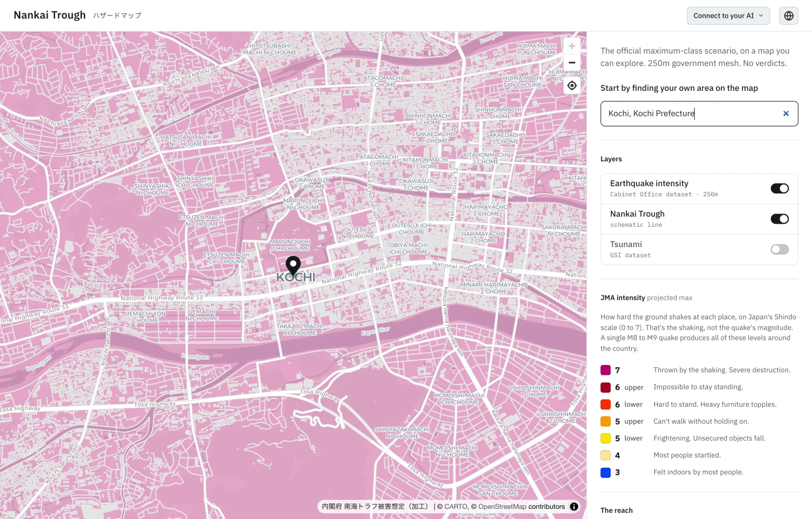This screenshot has width=812, height=519.
Task: Locate my current position on map
Action: click(x=572, y=86)
